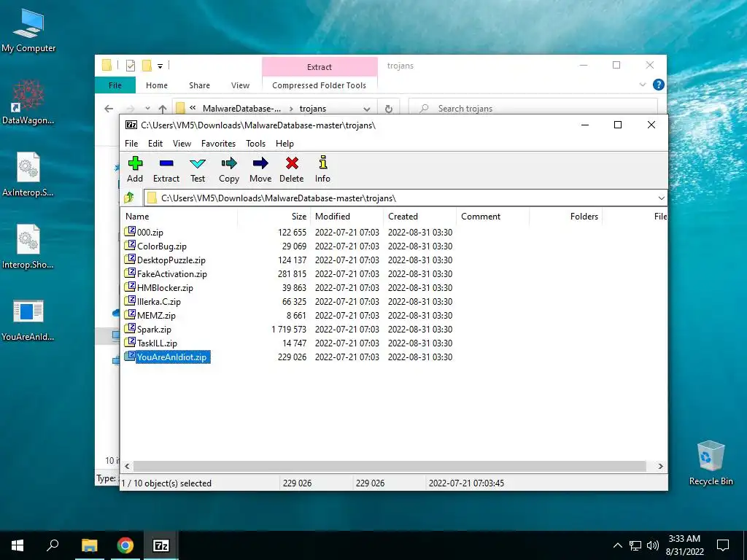
Task: Click the Explorer back arrow
Action: [x=109, y=109]
